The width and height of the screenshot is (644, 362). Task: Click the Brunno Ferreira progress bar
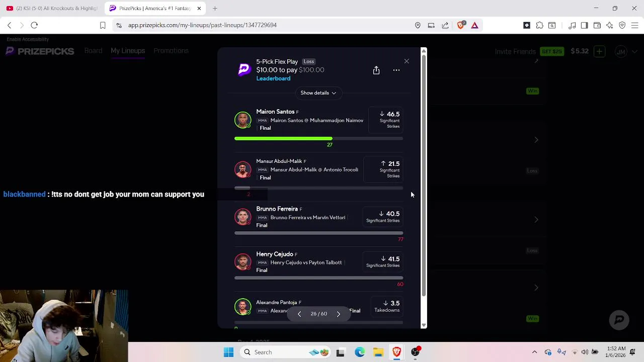(x=318, y=233)
